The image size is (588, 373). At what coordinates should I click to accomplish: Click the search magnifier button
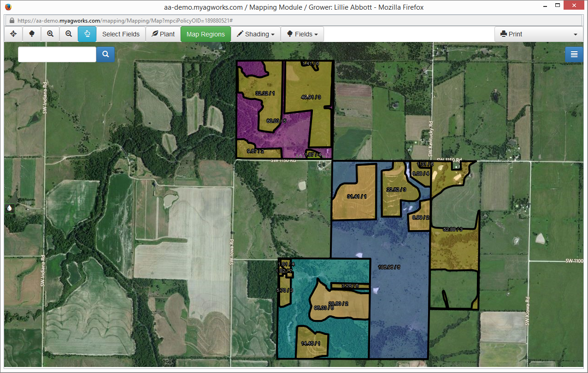(105, 54)
